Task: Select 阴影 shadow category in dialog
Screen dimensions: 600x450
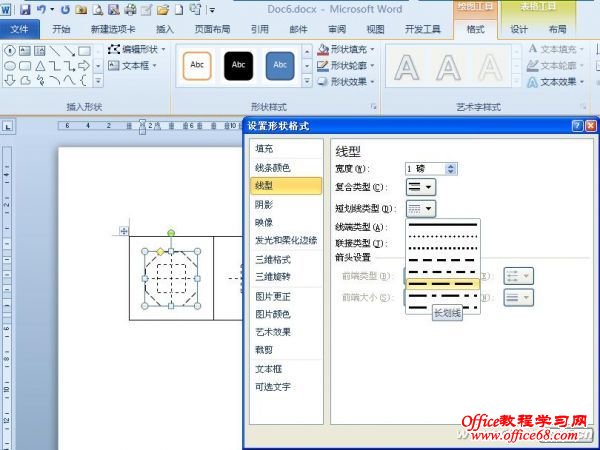Action: (x=264, y=204)
